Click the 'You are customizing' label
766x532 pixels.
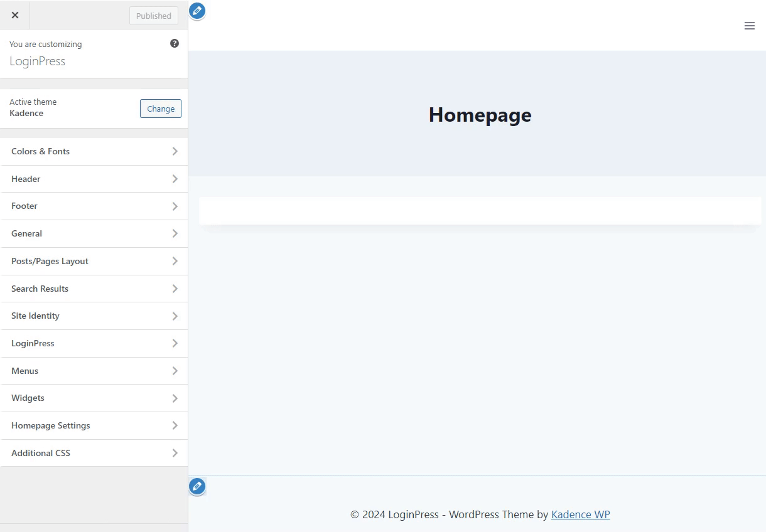[46, 44]
